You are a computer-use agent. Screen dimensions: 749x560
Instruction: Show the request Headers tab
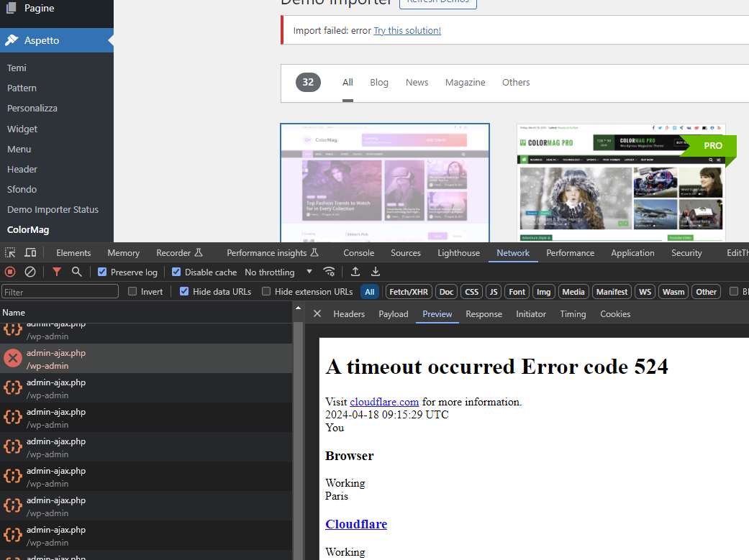349,313
